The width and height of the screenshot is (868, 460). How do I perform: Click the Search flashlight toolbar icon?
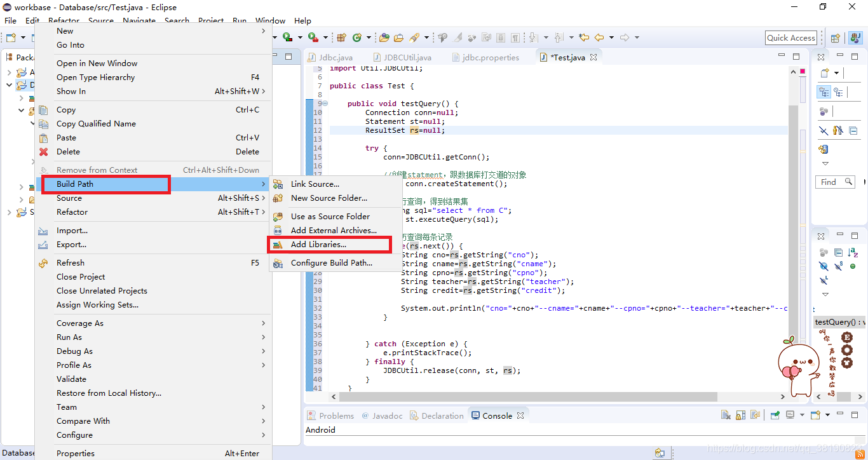[x=414, y=37]
